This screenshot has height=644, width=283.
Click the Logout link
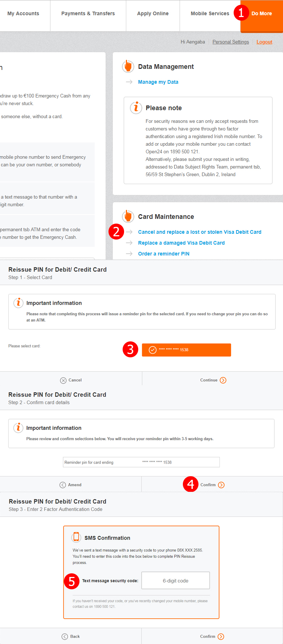[x=264, y=42]
